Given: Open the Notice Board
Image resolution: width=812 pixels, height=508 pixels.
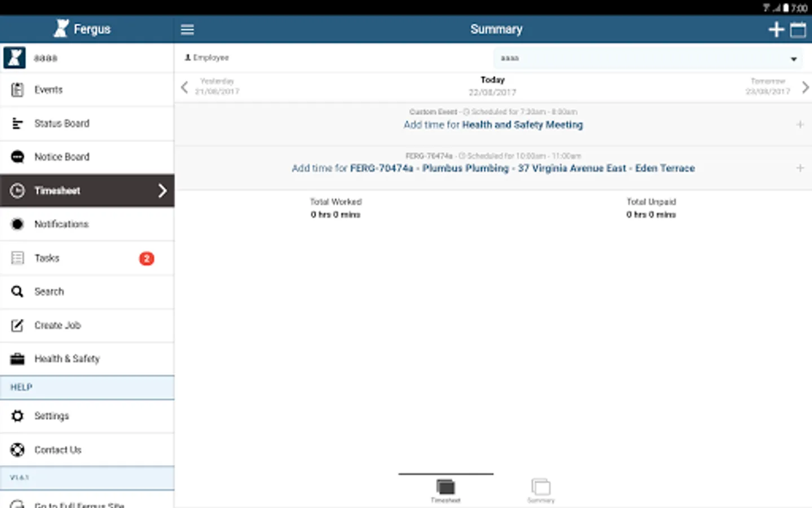Looking at the screenshot, I should point(62,156).
